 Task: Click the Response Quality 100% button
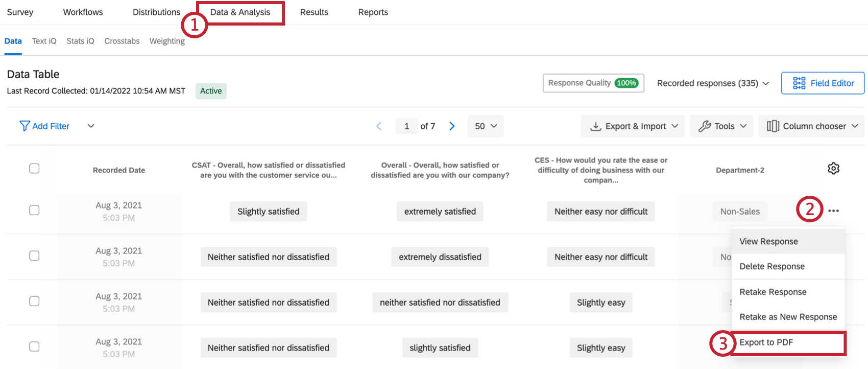593,83
